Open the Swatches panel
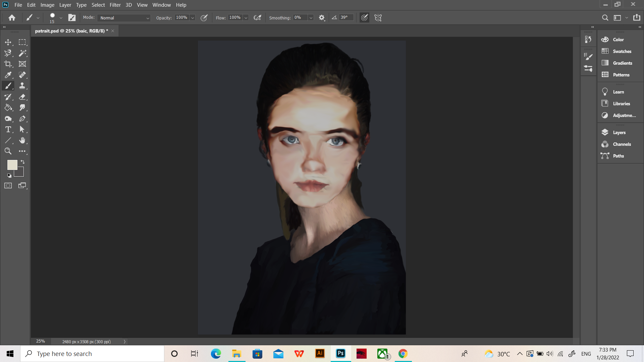The image size is (644, 362). (x=622, y=51)
